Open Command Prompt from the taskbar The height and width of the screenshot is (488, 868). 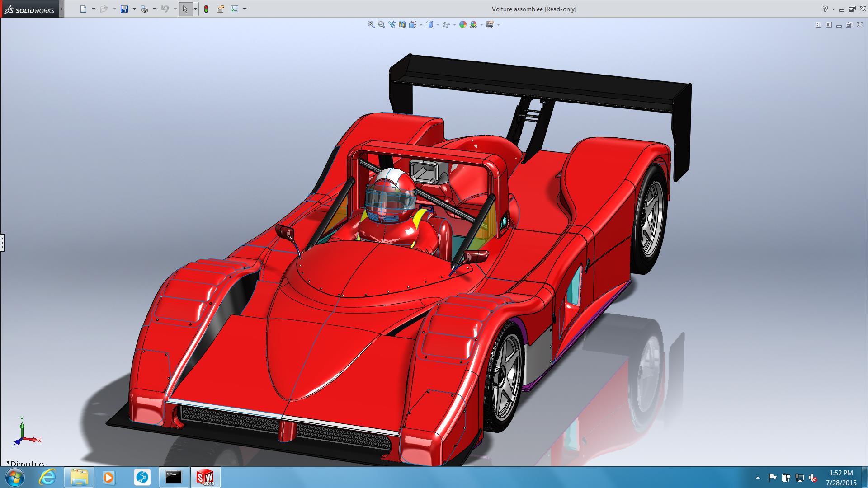click(174, 477)
